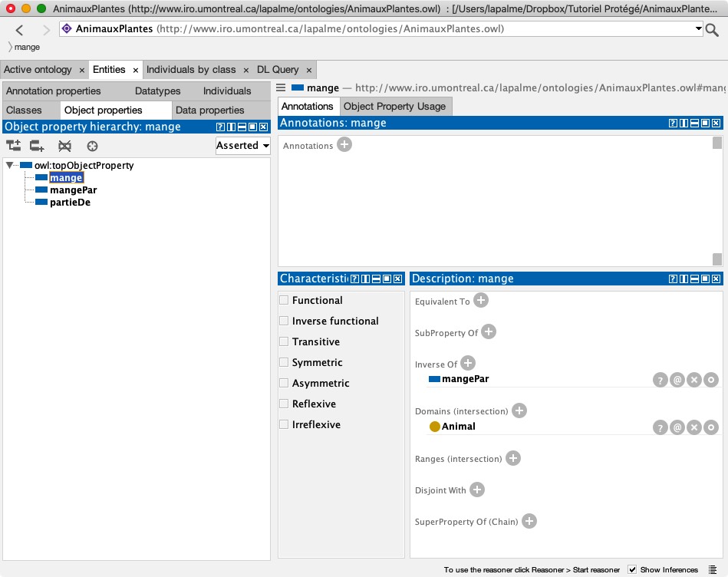The image size is (728, 577).
Task: Navigate back with the left arrow
Action: pyautogui.click(x=19, y=30)
